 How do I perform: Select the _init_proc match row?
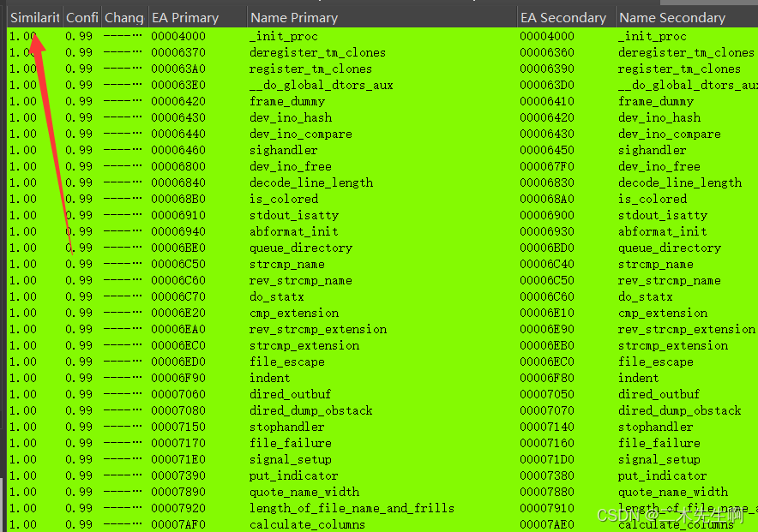[284, 36]
